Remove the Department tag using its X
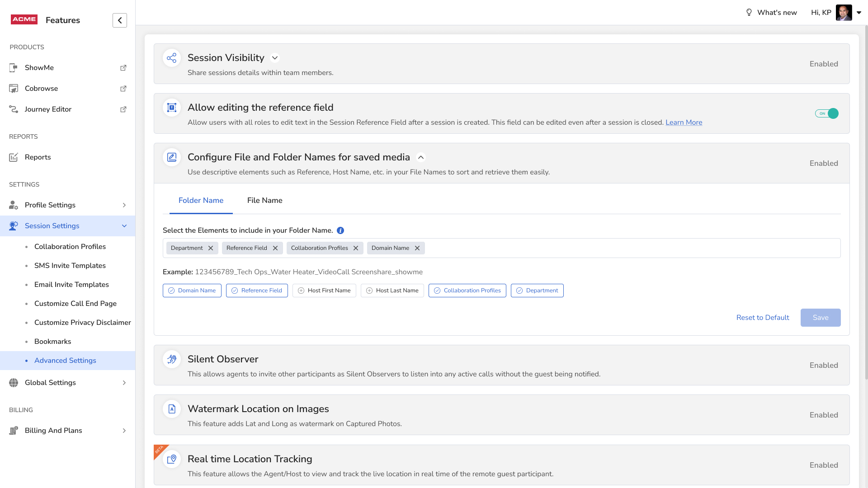This screenshot has height=488, width=868. (211, 248)
